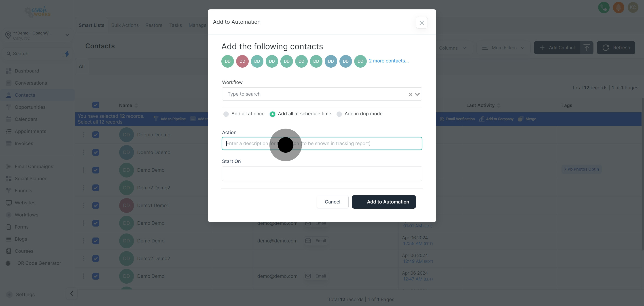The image size is (644, 306).
Task: Click the Merge icon in bulk bar
Action: 520,119
